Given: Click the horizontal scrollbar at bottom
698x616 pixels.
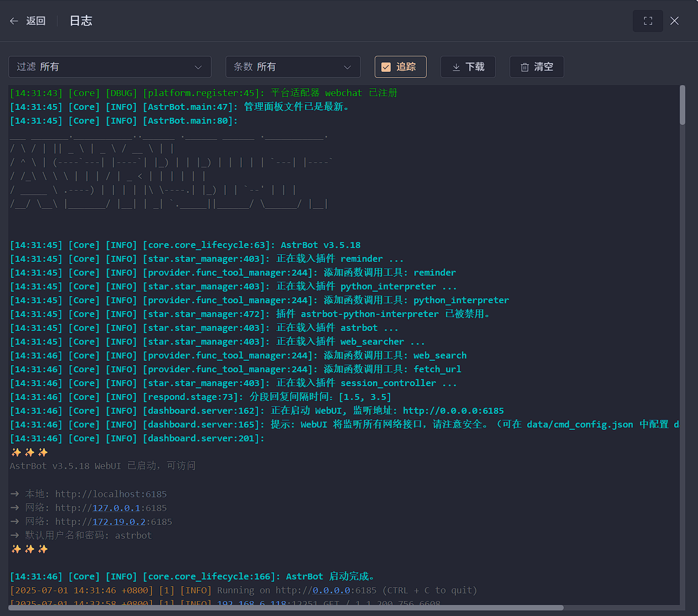Looking at the screenshot, I should 286,608.
